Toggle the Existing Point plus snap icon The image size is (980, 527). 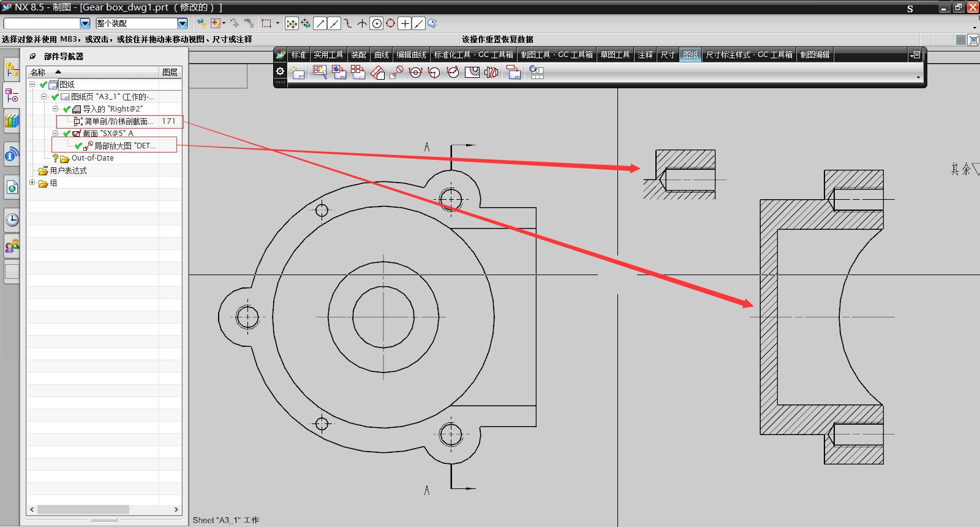pos(405,23)
